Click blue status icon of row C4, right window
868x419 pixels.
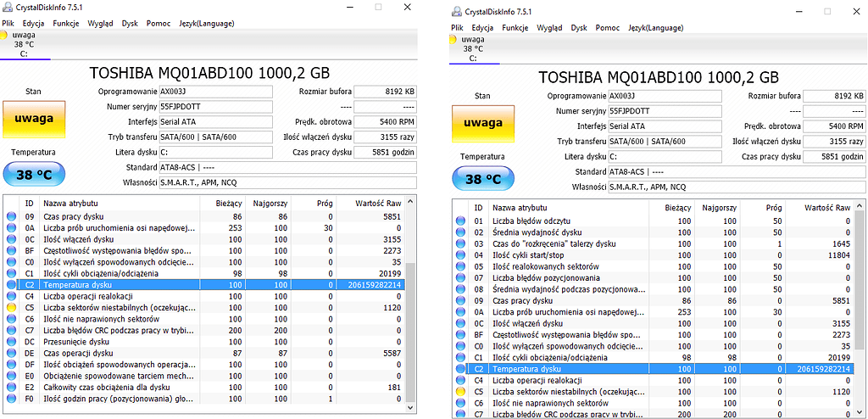[460, 380]
